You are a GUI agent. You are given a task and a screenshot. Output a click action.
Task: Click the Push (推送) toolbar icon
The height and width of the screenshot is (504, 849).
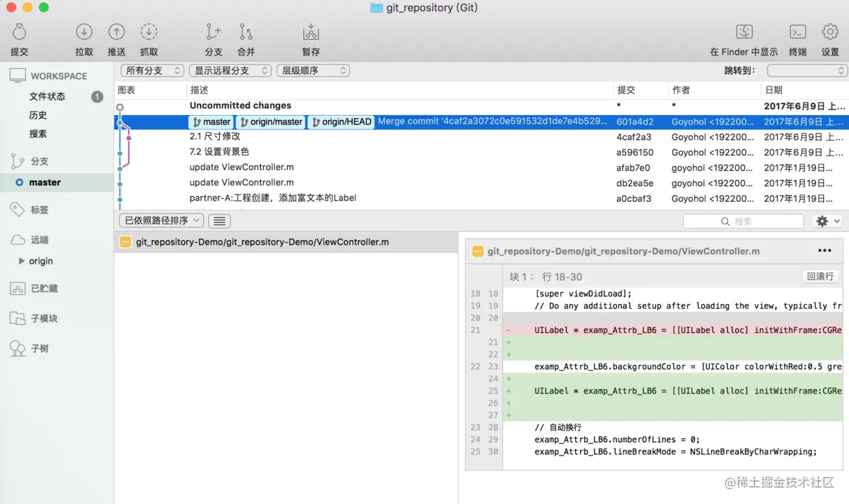click(x=116, y=32)
